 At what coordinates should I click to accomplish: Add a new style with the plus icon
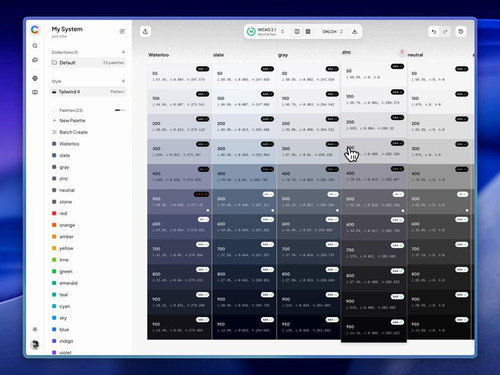point(123,81)
